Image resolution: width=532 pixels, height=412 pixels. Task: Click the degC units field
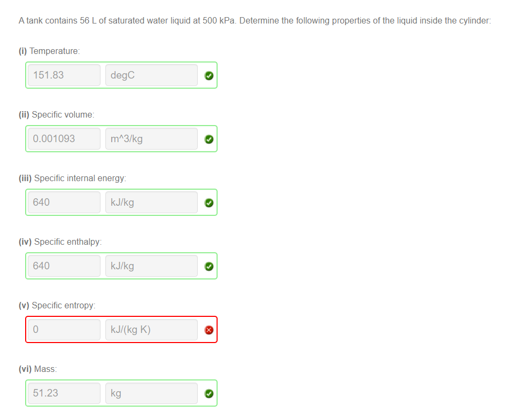pyautogui.click(x=151, y=75)
